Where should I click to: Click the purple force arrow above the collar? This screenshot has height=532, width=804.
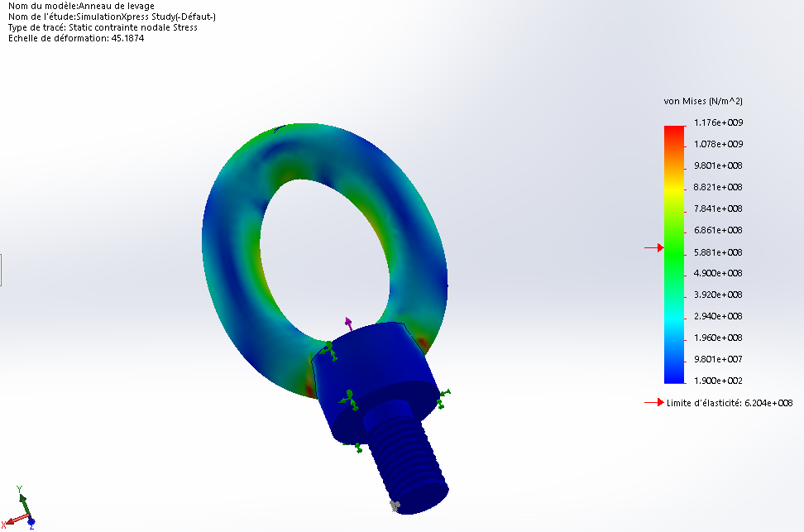(348, 324)
